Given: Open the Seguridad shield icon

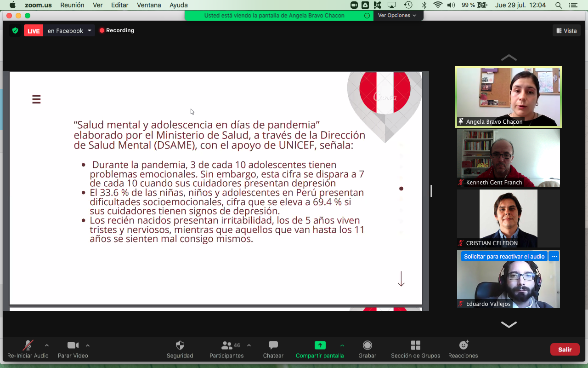Looking at the screenshot, I should click(180, 345).
